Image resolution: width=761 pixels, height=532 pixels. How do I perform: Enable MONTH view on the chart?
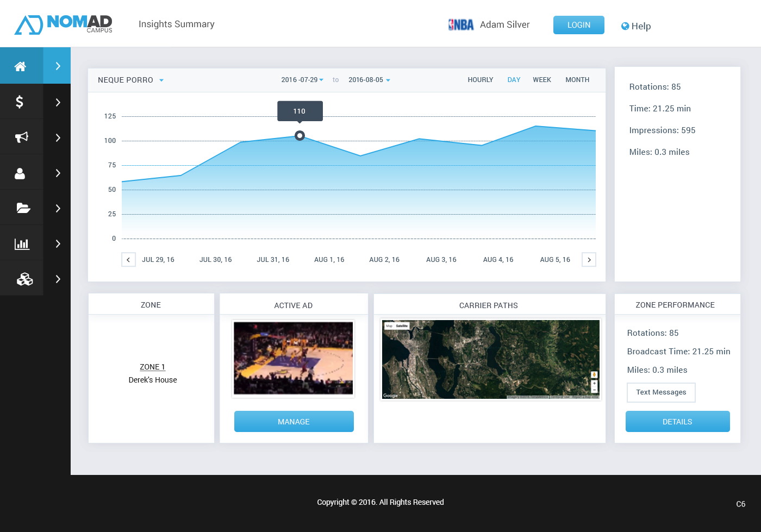577,80
